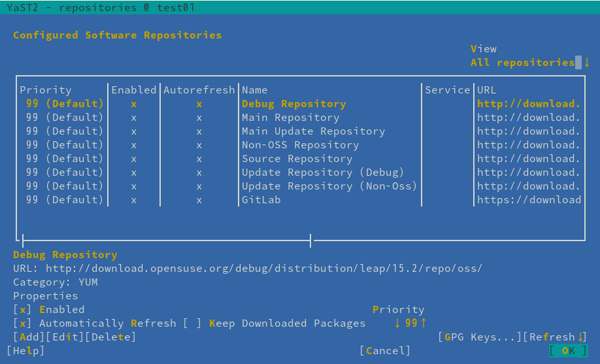Select the Source Repository row
The image size is (600, 364).
pyautogui.click(x=301, y=159)
